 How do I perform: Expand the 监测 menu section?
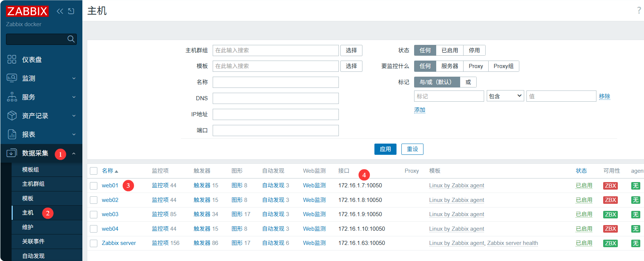tap(74, 78)
